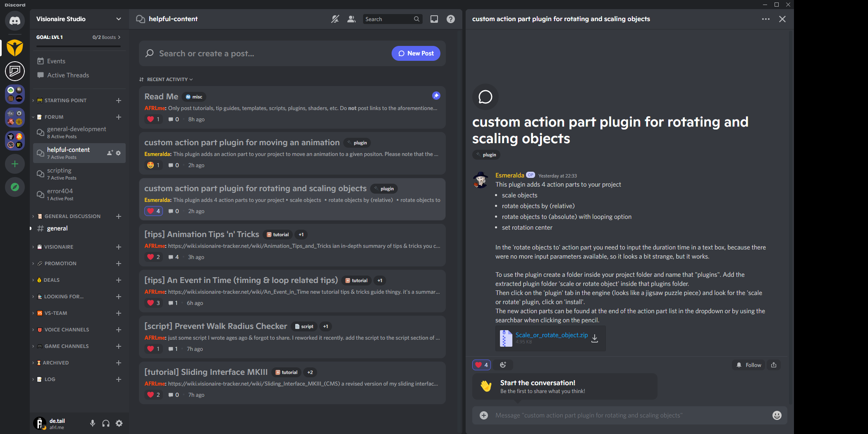Toggle heart reaction on rotating and scaling post

154,211
